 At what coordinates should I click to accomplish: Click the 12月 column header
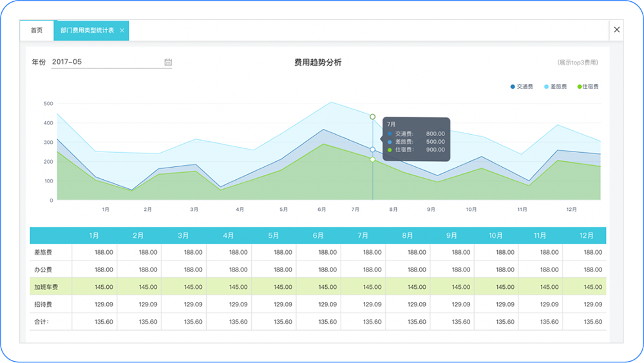pos(586,235)
